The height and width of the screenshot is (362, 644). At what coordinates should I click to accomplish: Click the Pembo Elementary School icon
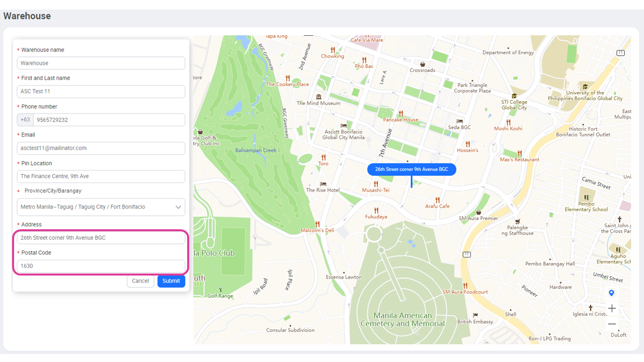tap(587, 198)
